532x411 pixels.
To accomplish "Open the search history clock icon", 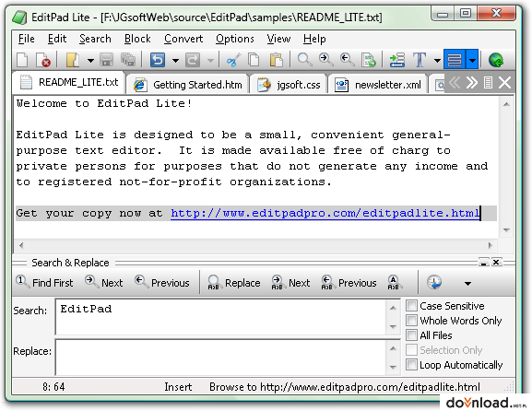I will click(x=434, y=283).
